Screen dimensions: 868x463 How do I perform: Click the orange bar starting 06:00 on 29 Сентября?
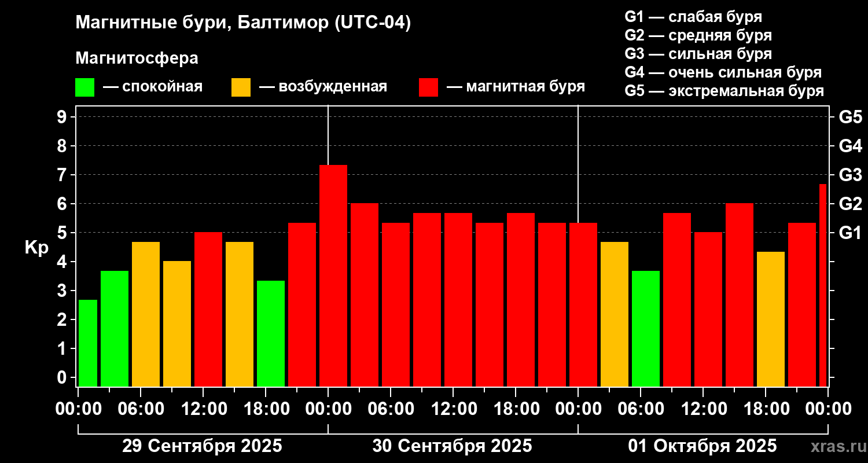click(x=146, y=314)
